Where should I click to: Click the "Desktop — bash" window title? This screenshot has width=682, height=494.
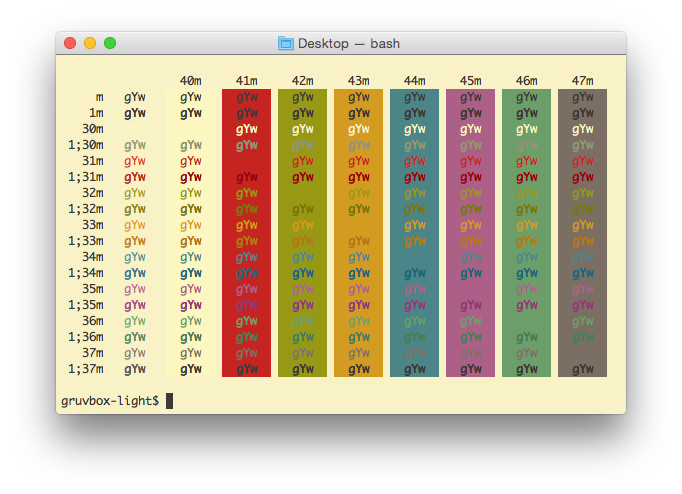click(x=349, y=43)
